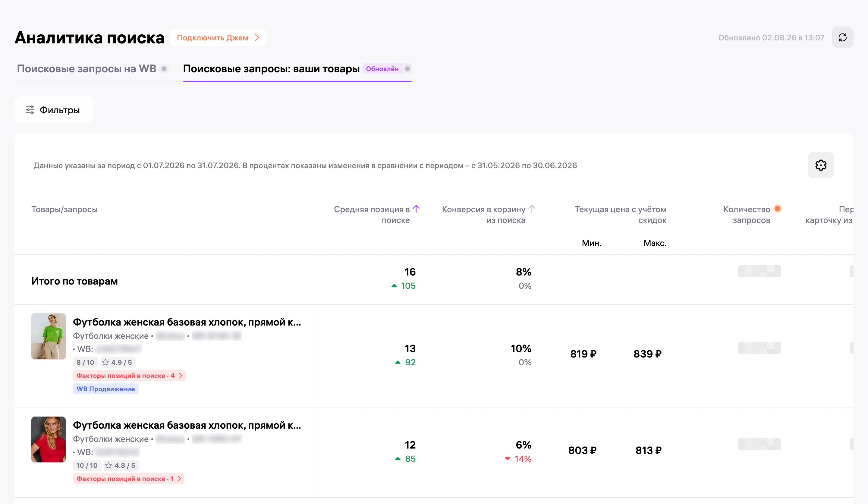Click info dot after Обновлён badge

click(x=407, y=68)
